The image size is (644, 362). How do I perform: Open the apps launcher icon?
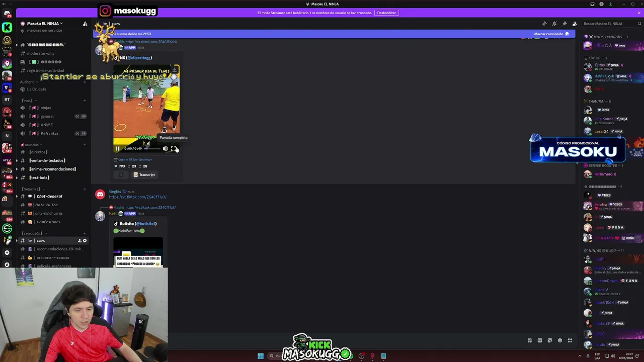click(570, 340)
